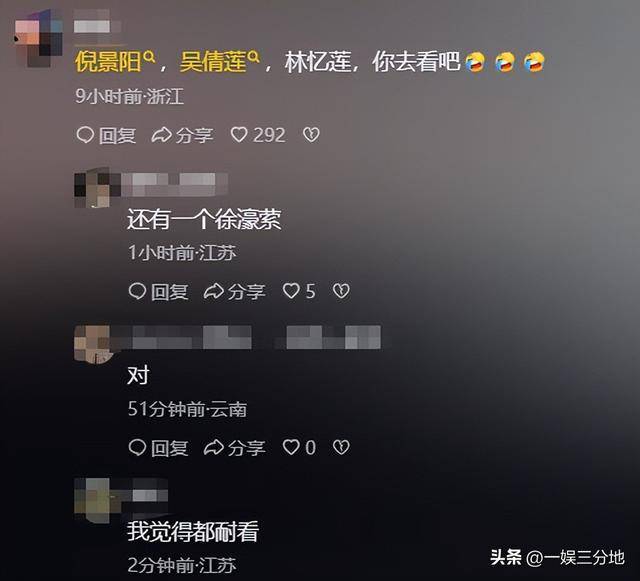
Task: Reply to the 徐濠萦 comment from 江苏
Action: (x=158, y=292)
